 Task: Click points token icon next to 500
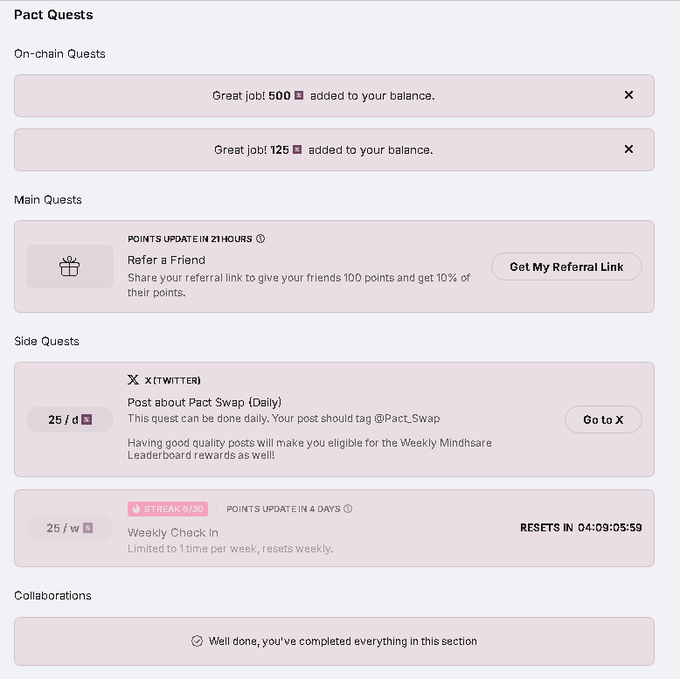(x=299, y=95)
